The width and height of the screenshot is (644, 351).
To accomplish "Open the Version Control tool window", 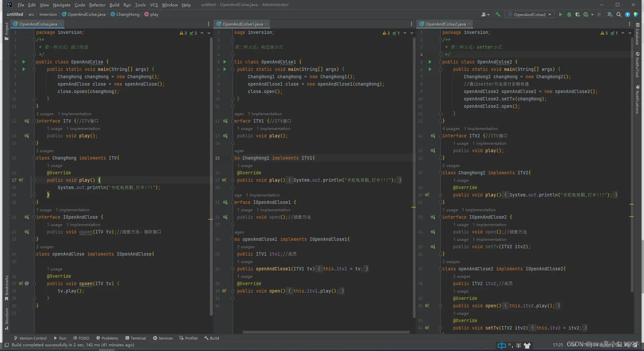I will (x=30, y=338).
